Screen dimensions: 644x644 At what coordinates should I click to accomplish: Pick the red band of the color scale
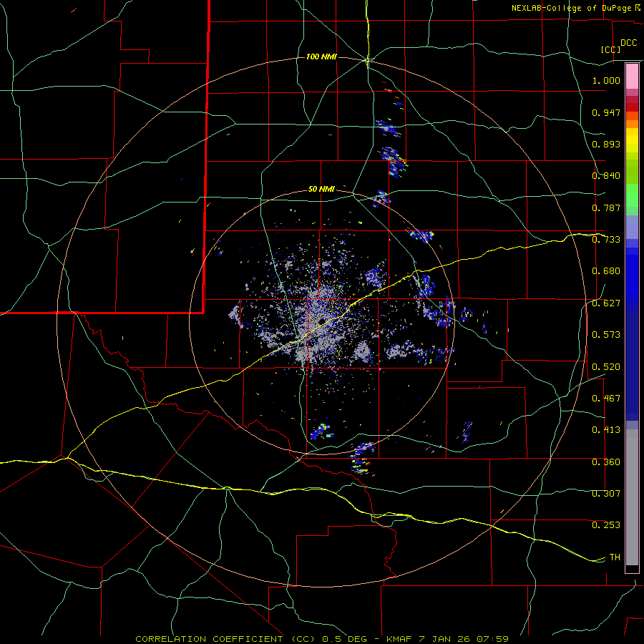632,107
